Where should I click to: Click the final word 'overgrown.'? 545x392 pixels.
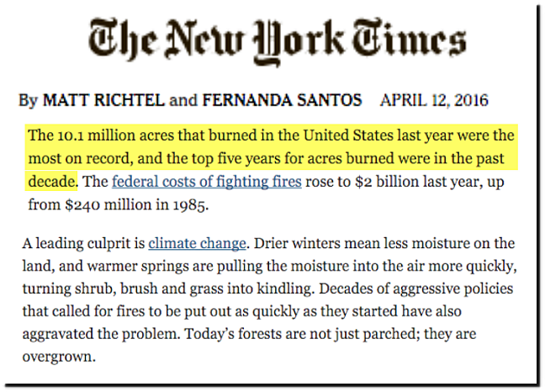(x=59, y=358)
